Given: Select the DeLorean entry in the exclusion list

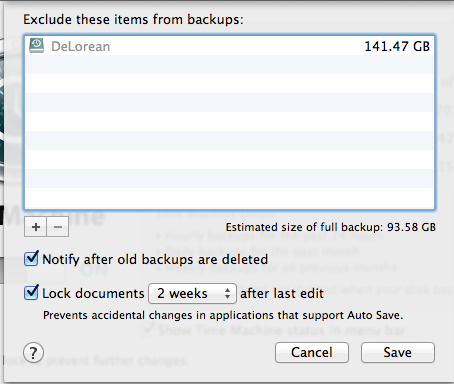Looking at the screenshot, I should [x=229, y=46].
